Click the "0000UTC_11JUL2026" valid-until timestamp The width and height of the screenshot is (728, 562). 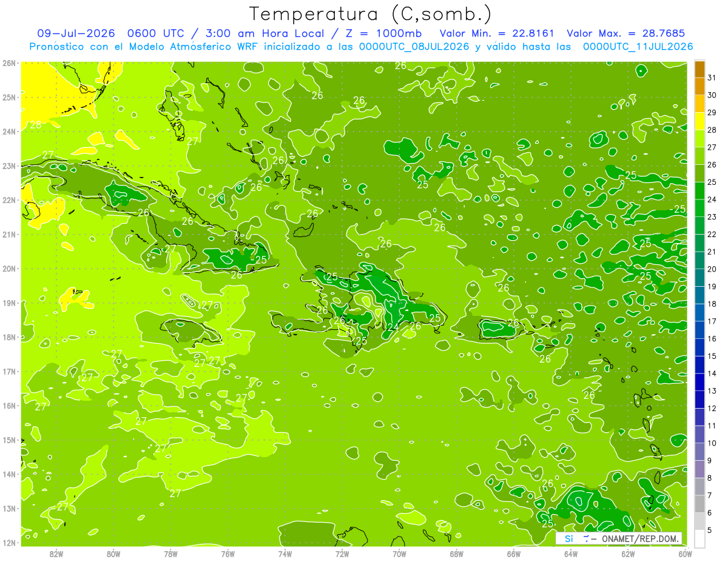click(x=638, y=47)
